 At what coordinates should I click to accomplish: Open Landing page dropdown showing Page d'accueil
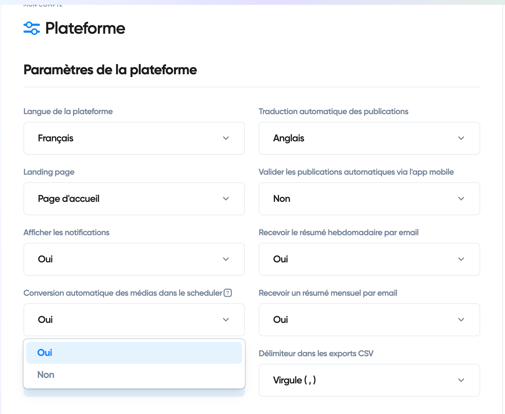click(x=134, y=199)
